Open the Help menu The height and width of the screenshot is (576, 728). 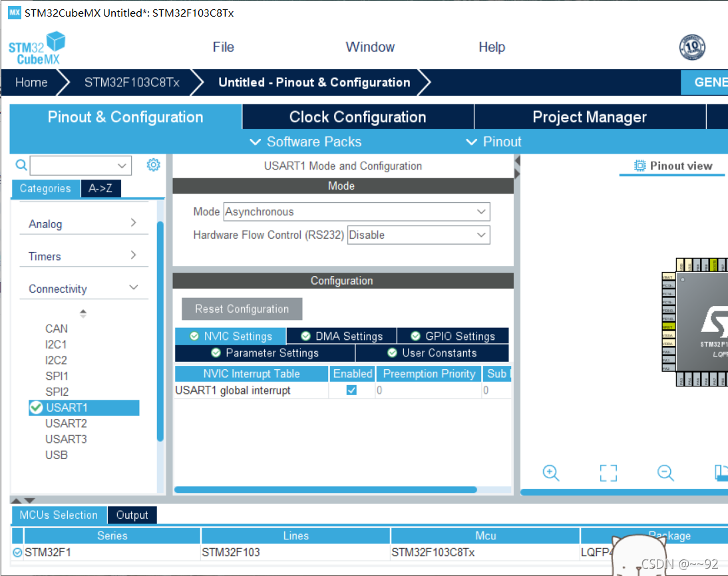492,47
